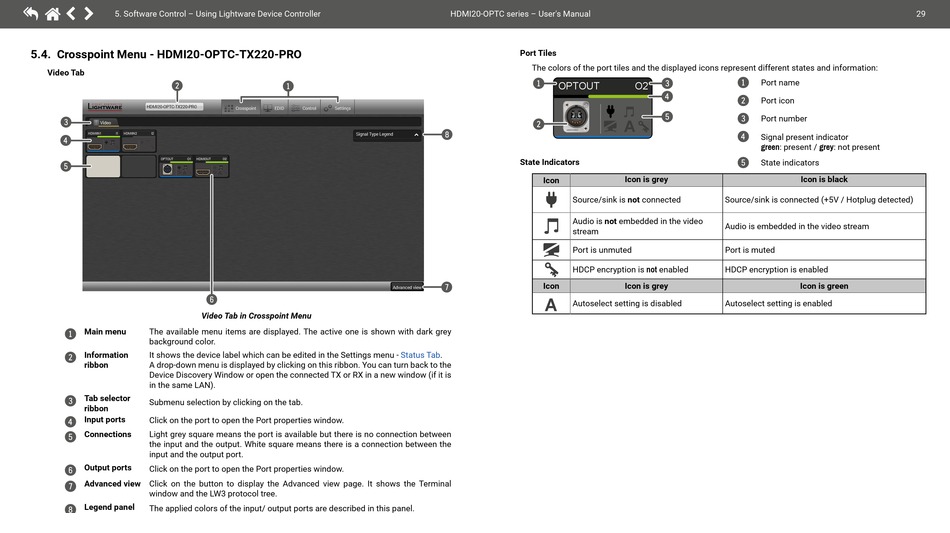Click the plug icon in the State Indicators table
The height and width of the screenshot is (533, 950).
point(551,199)
